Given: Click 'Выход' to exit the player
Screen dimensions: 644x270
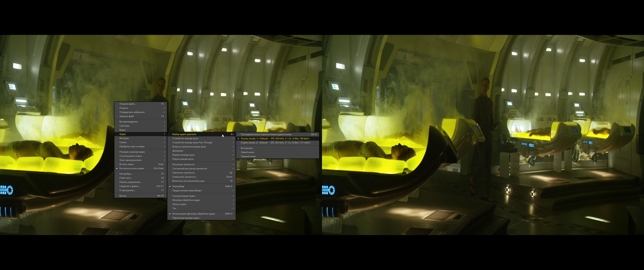Looking at the screenshot, I should 122,196.
